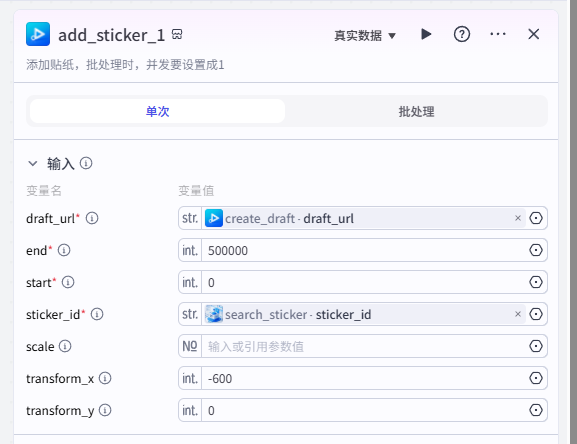Click the add_sticker_1 node plugin icon
The width and height of the screenshot is (577, 444).
point(38,34)
